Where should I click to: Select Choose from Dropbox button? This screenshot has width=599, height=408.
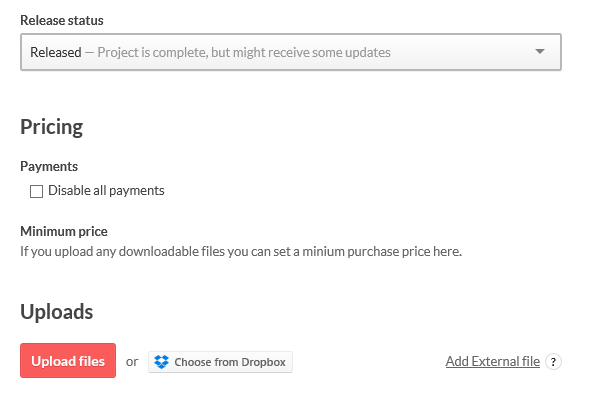click(x=220, y=362)
